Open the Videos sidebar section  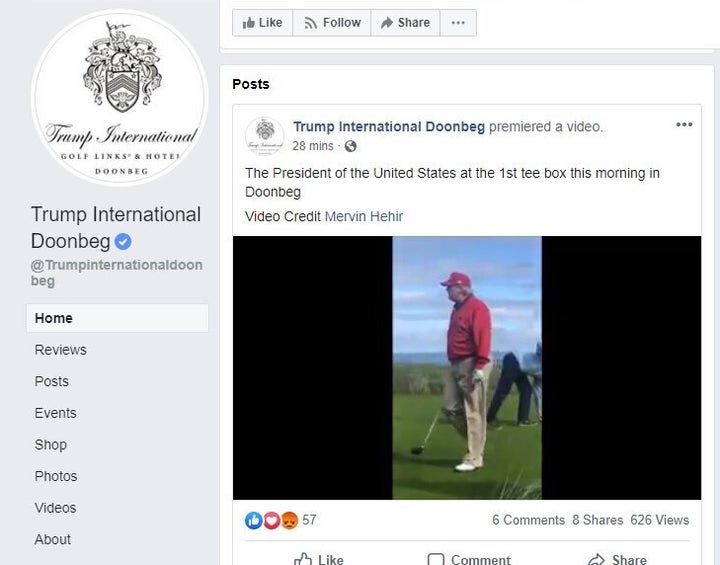click(55, 508)
